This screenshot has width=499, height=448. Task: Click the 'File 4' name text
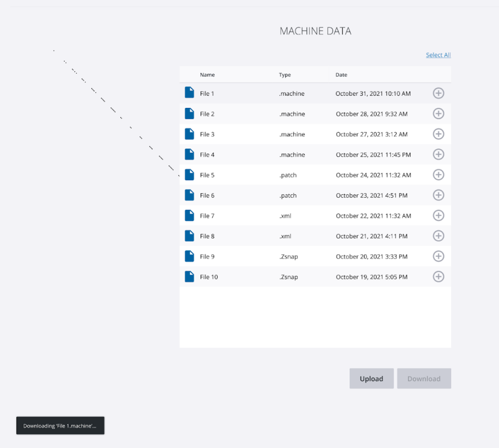(207, 154)
